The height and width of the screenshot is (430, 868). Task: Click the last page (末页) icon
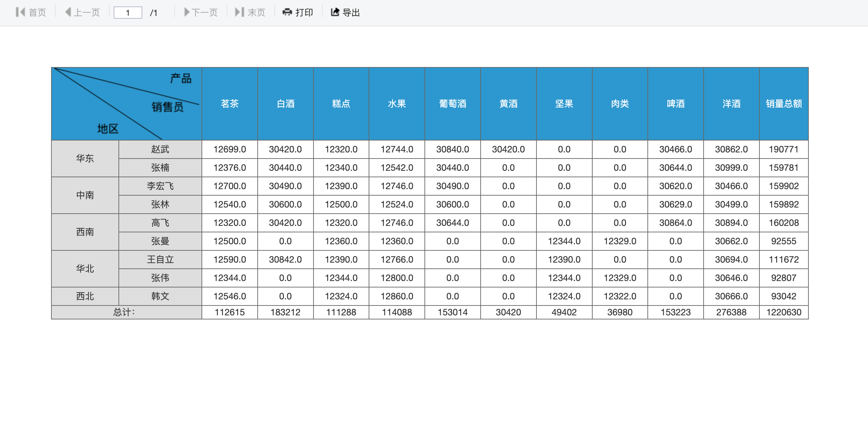[x=240, y=12]
